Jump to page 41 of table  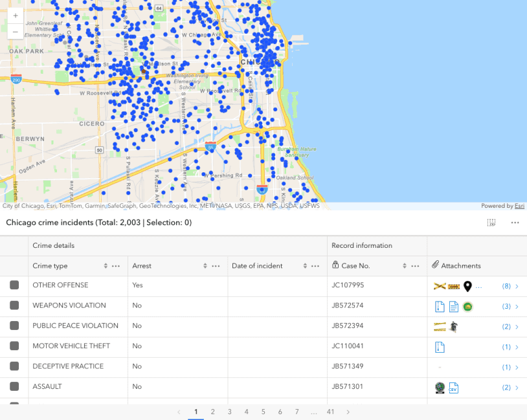[330, 412]
